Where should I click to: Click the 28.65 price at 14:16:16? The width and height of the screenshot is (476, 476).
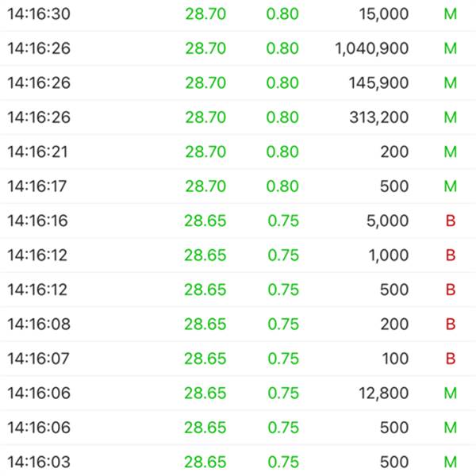[x=205, y=221]
